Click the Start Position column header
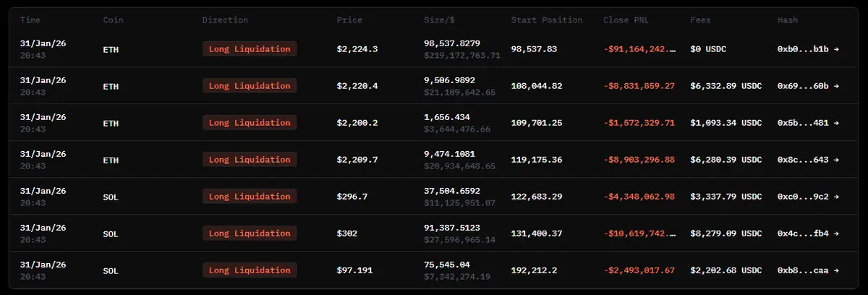868x295 pixels. click(x=546, y=20)
